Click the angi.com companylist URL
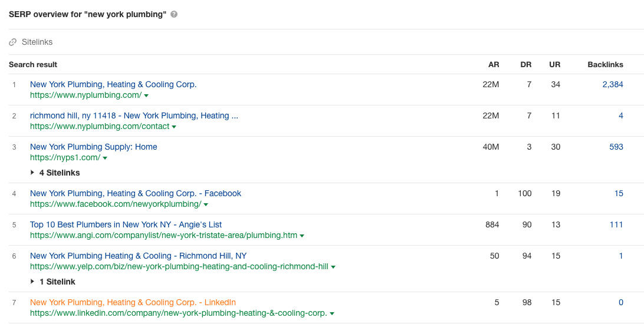 [163, 236]
